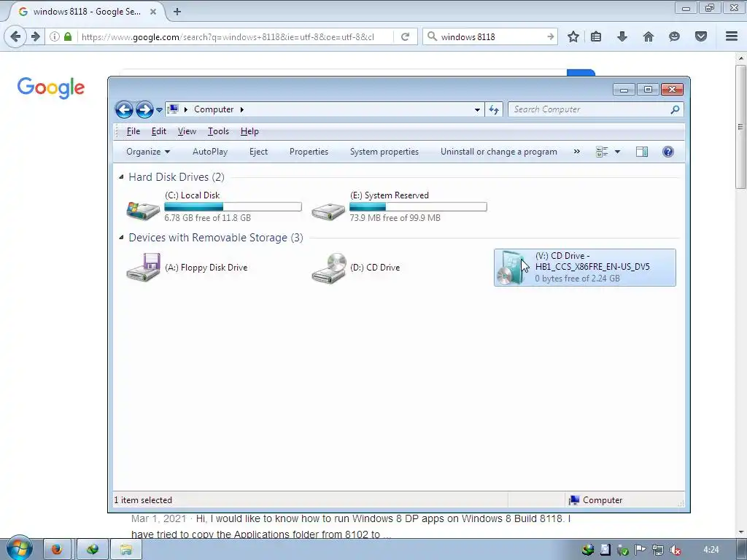Open the address bar previous locations dropdown
747x560 pixels.
[477, 109]
